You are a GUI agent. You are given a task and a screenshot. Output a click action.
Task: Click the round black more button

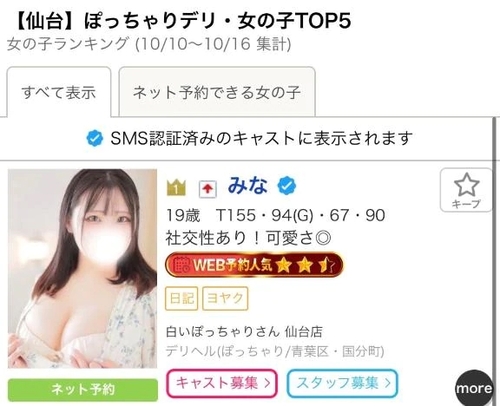(x=474, y=388)
